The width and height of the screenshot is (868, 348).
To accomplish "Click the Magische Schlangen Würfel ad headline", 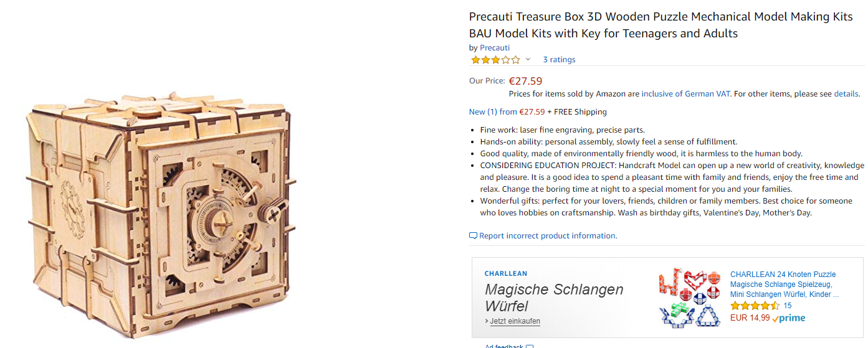I will tap(553, 298).
